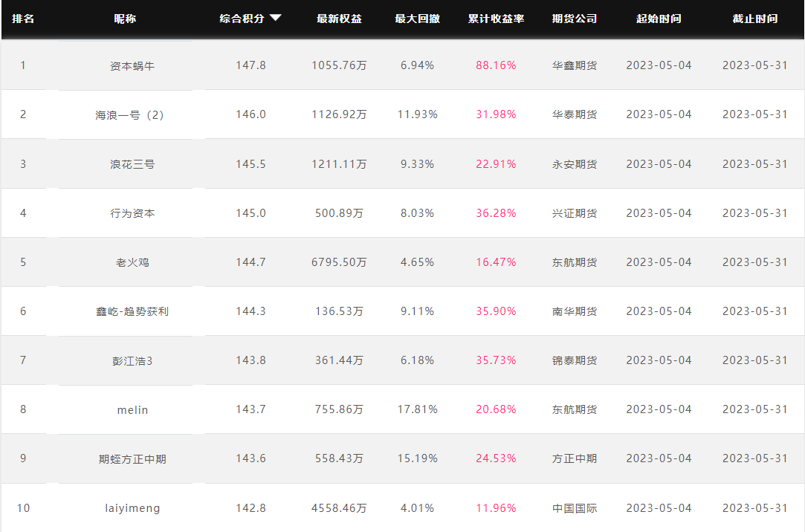Select equity 361.44万
This screenshot has width=805, height=532.
coord(339,360)
